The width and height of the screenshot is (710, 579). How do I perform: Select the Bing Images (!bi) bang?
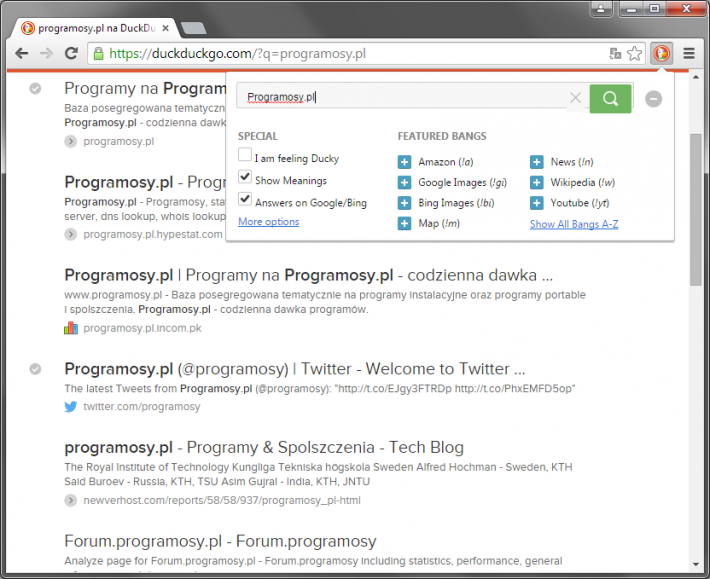pos(456,203)
